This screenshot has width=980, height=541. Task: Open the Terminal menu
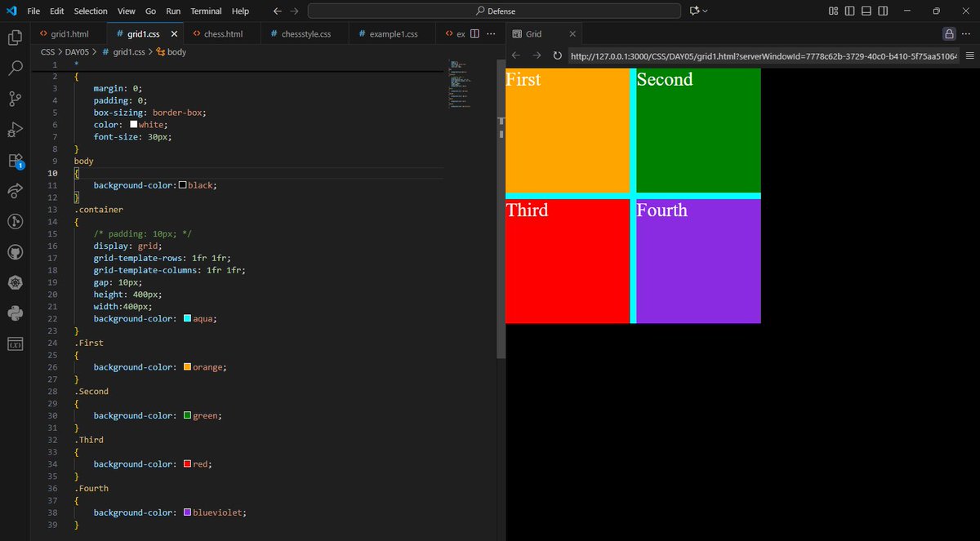(x=206, y=11)
